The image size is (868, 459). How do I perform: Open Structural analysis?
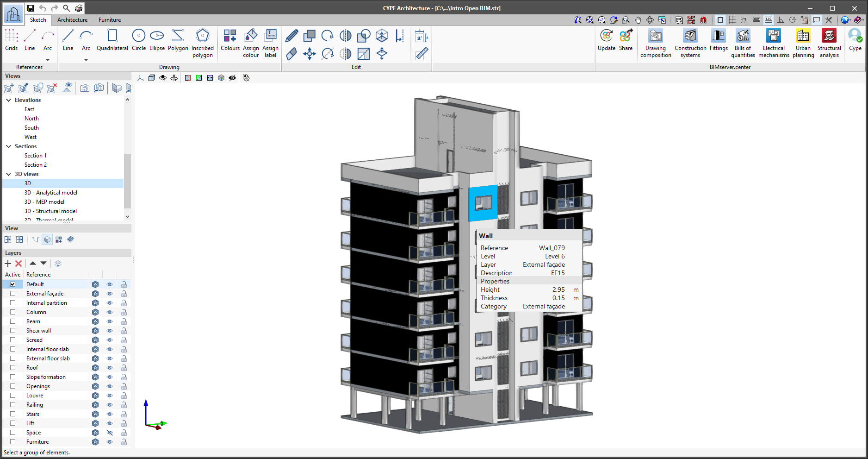tap(829, 43)
